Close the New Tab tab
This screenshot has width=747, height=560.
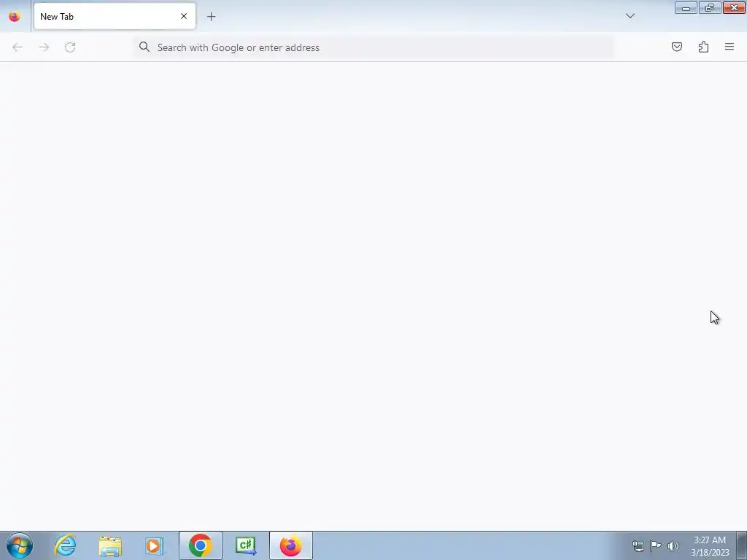pyautogui.click(x=183, y=17)
